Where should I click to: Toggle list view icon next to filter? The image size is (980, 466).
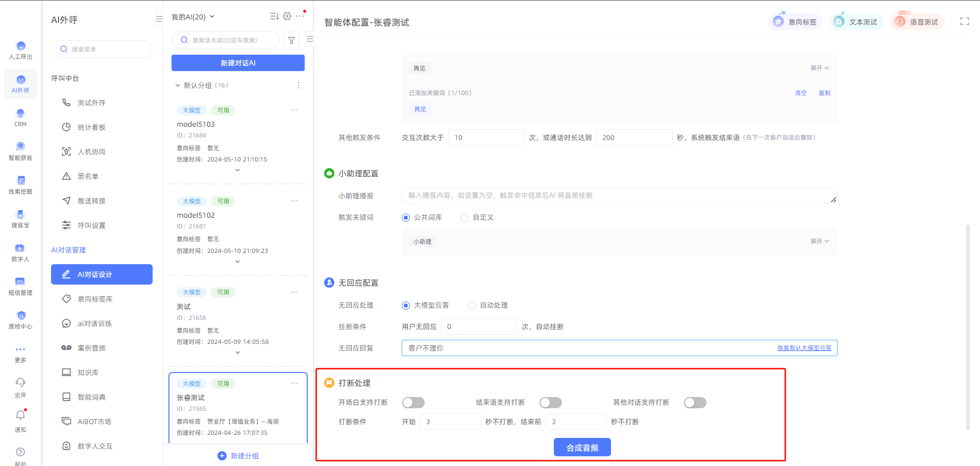310,39
